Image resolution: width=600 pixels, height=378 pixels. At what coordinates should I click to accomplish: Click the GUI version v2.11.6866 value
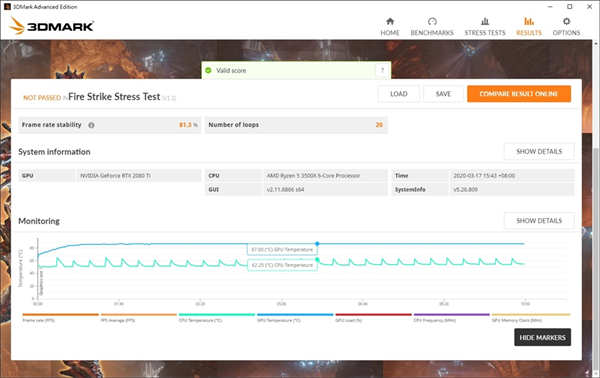tap(285, 189)
